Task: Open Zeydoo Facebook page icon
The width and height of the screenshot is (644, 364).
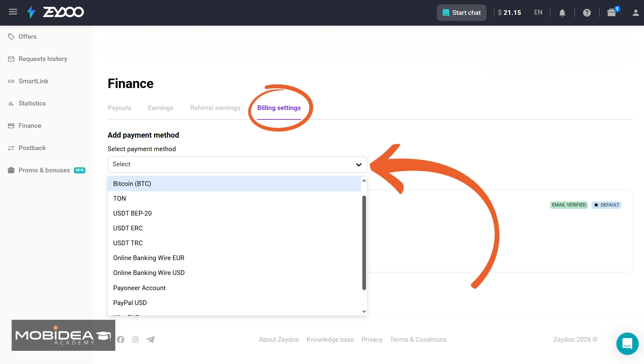Action: [121, 339]
